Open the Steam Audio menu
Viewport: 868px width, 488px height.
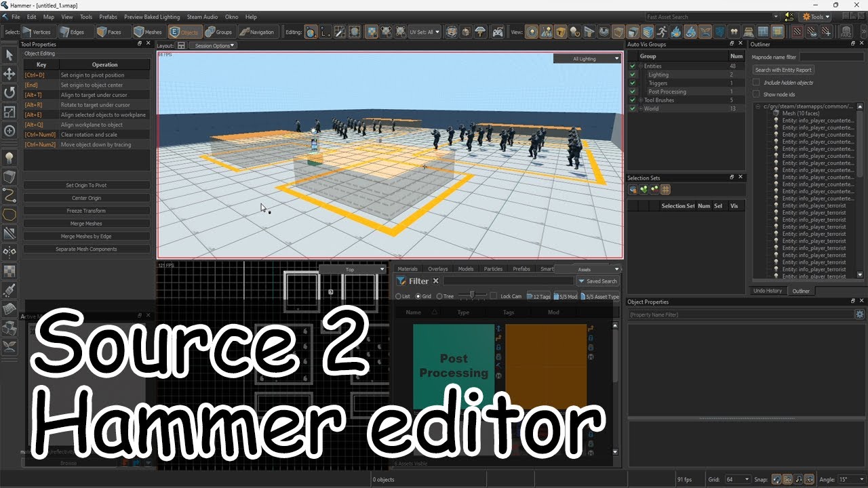pyautogui.click(x=202, y=17)
